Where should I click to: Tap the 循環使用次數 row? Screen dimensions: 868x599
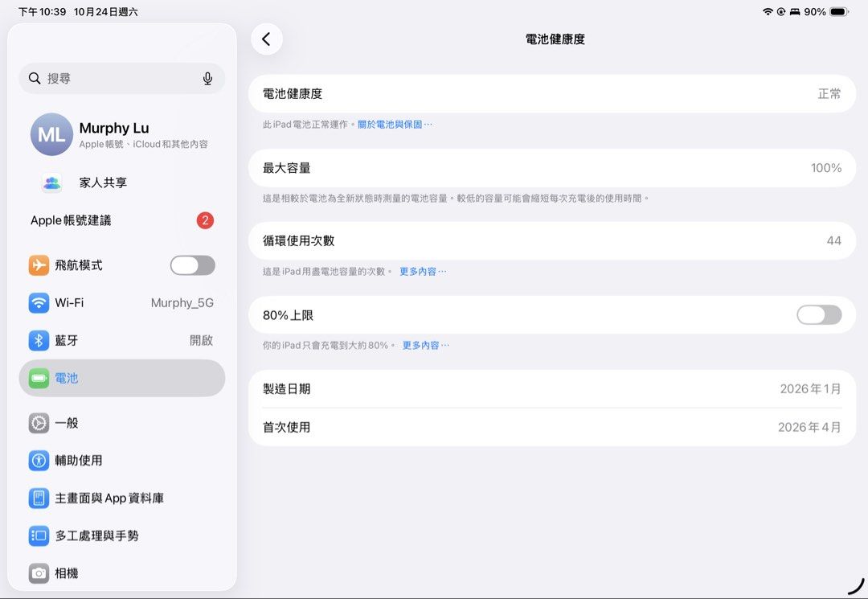coord(552,240)
